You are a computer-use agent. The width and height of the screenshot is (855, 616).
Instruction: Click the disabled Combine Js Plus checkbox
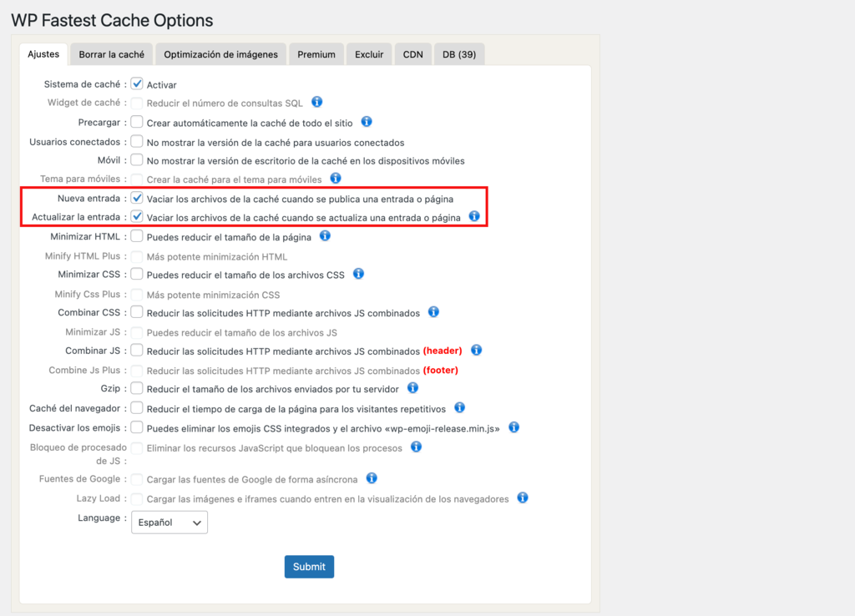click(137, 371)
